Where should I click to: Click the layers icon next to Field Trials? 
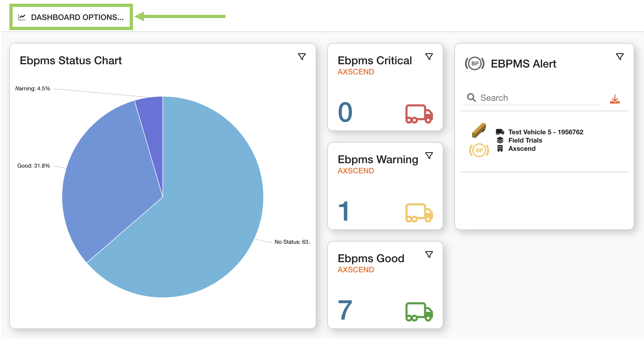point(500,140)
